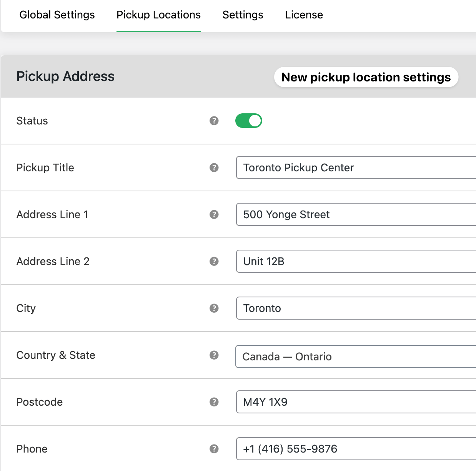
Task: Click the New pickup location settings button
Action: pyautogui.click(x=366, y=77)
